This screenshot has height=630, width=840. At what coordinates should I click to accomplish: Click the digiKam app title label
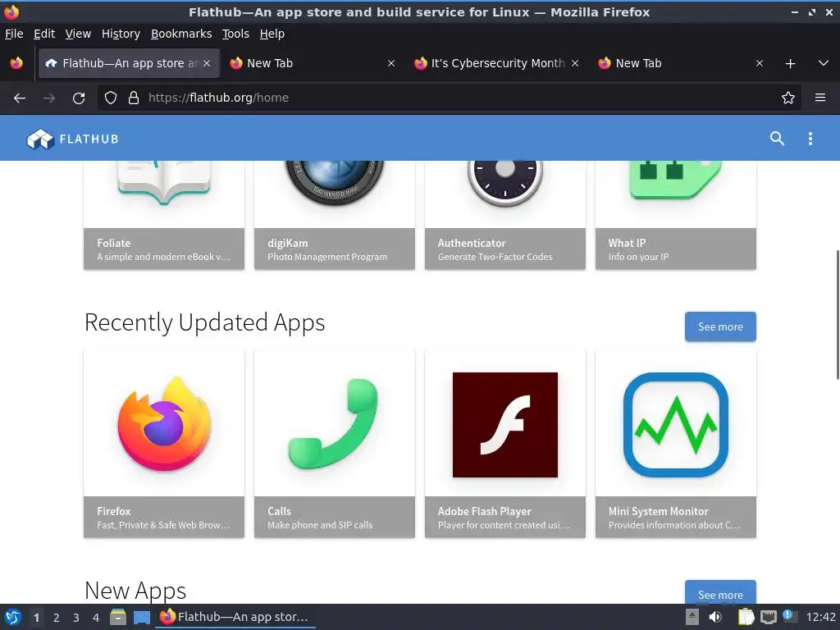pyautogui.click(x=287, y=243)
